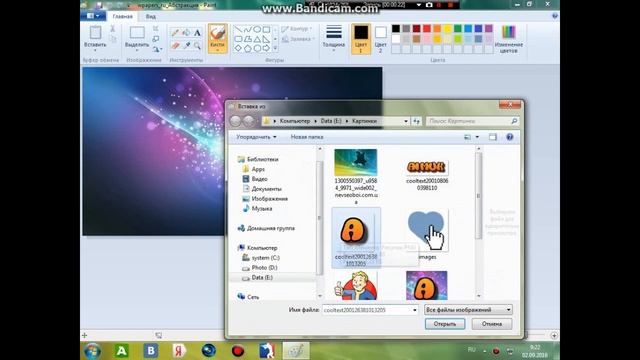
Task: Select the Fill bucket tool
Action: [186, 33]
